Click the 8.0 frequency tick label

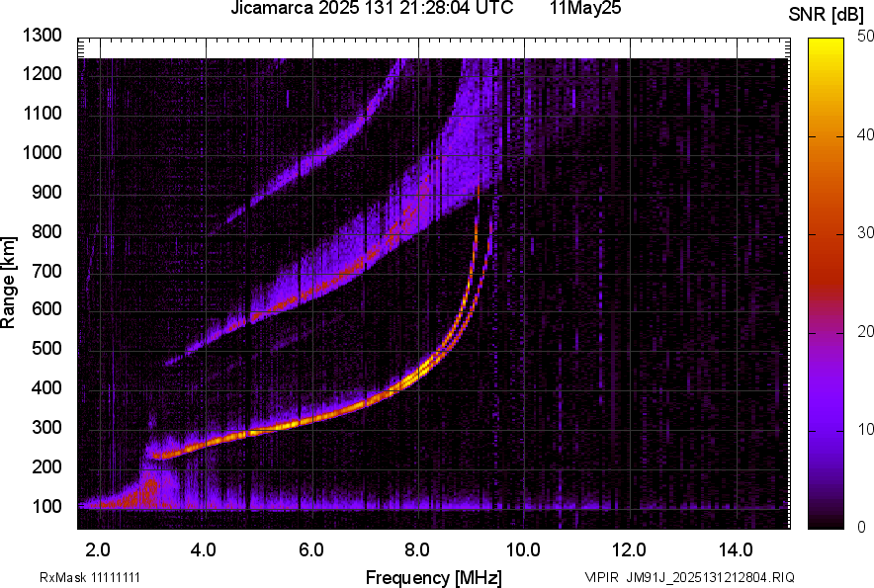tap(417, 550)
